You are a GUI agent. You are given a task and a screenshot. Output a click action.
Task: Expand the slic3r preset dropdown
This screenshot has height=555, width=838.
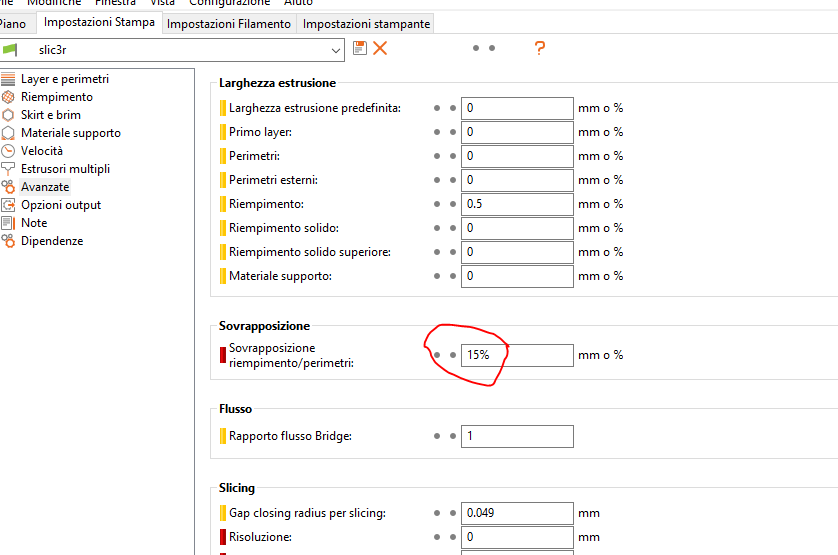click(335, 49)
